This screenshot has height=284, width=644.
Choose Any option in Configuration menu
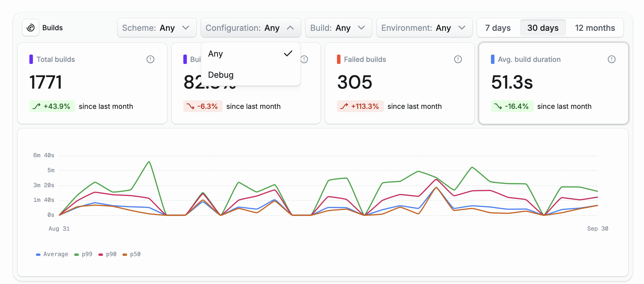point(216,54)
